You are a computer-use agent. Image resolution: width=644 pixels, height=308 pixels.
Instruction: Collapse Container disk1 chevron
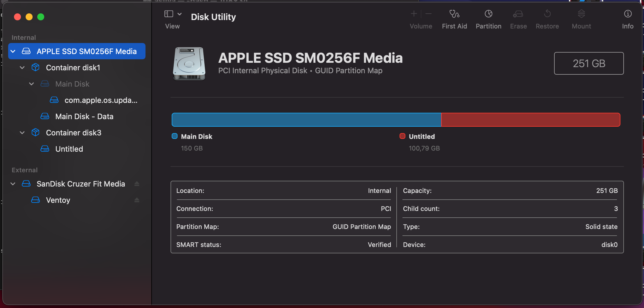coord(22,67)
